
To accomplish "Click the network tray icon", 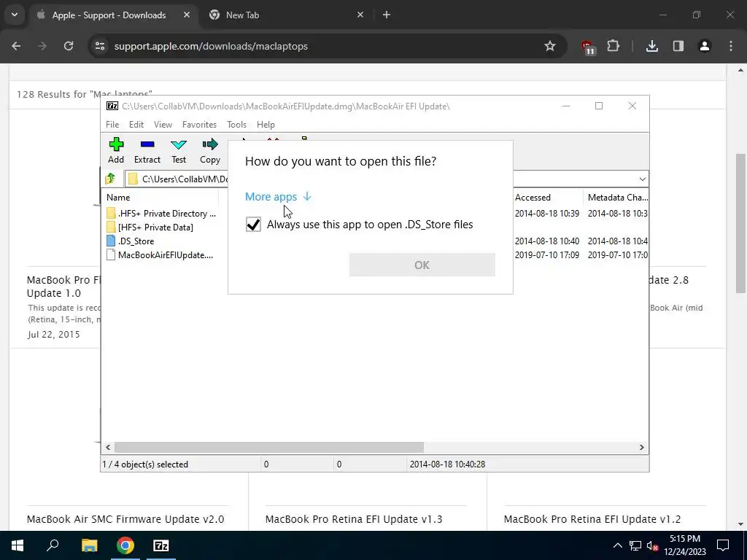I will pyautogui.click(x=635, y=545).
